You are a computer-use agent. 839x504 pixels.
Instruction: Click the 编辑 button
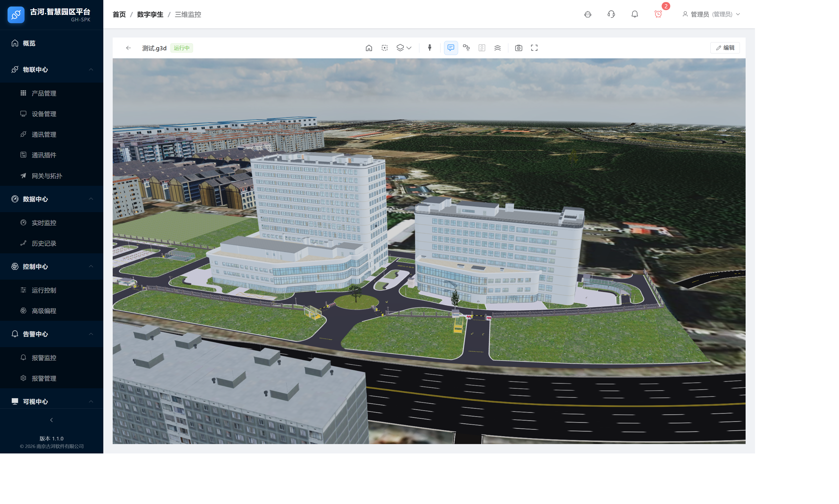pos(724,48)
